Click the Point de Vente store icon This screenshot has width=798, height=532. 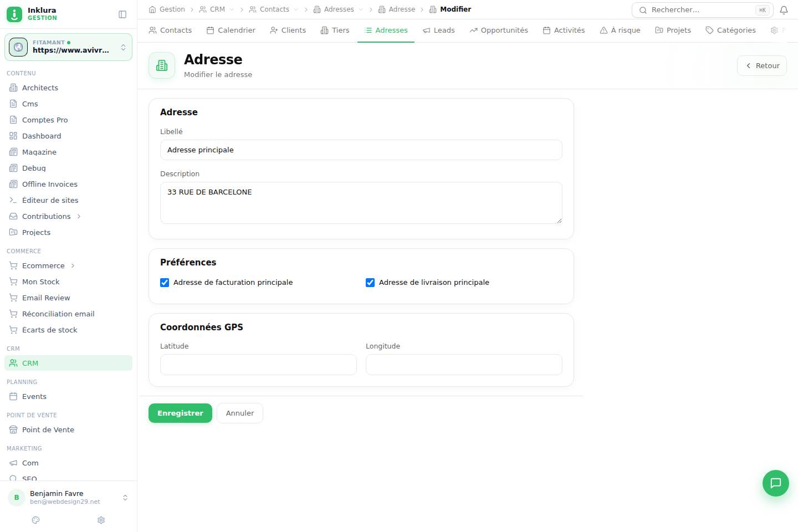13,429
